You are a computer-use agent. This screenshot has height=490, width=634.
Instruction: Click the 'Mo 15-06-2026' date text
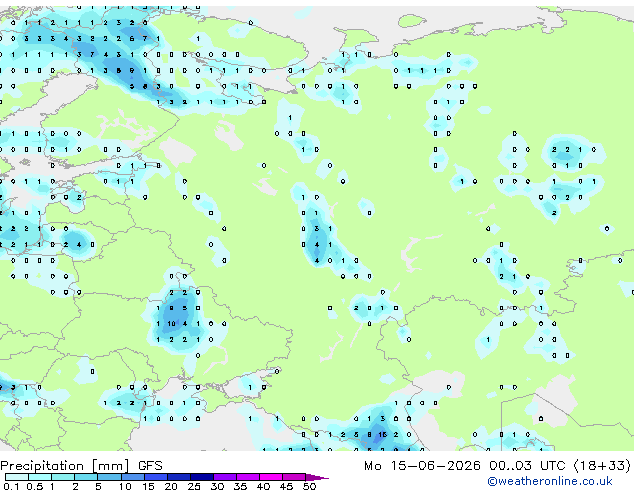(x=422, y=466)
